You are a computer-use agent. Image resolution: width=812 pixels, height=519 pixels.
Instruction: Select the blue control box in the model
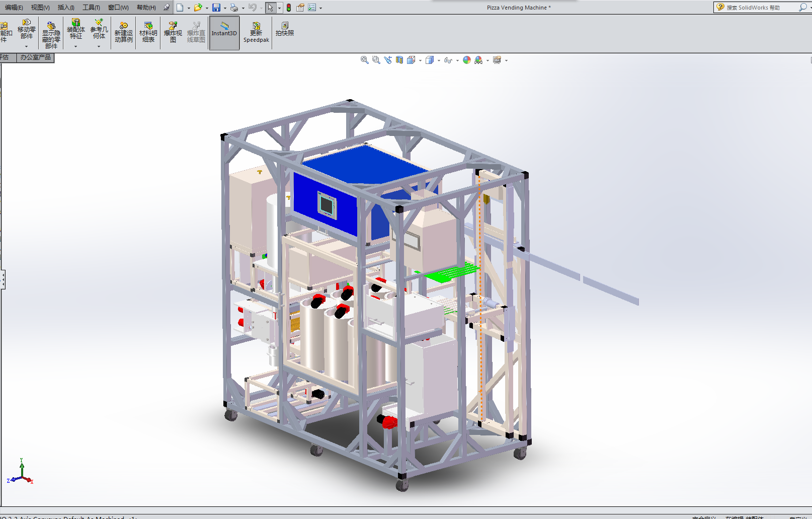(326, 204)
